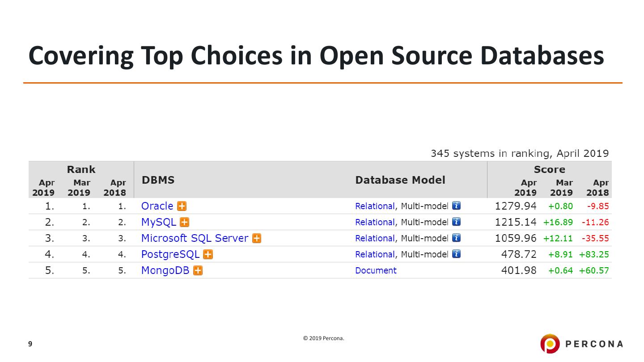This screenshot has width=644, height=362.
Task: Open the PostgreSQL link
Action: (x=170, y=254)
